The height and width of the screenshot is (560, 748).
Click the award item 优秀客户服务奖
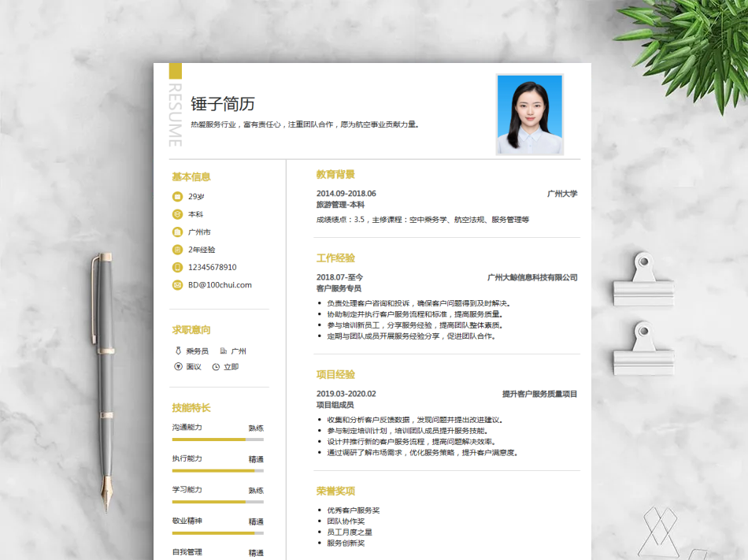coord(354,510)
